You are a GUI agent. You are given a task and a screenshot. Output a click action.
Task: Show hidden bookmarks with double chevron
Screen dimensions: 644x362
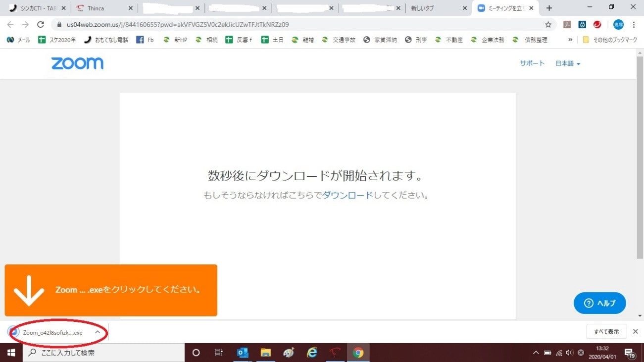(570, 40)
